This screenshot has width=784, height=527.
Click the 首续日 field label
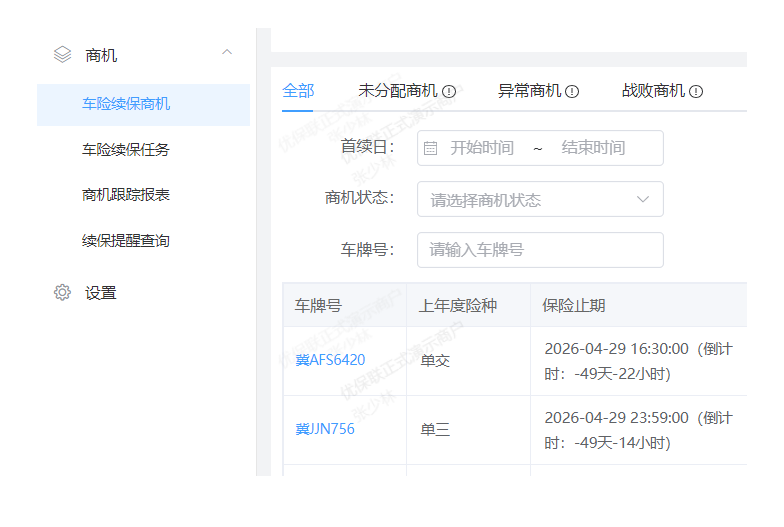pos(368,147)
